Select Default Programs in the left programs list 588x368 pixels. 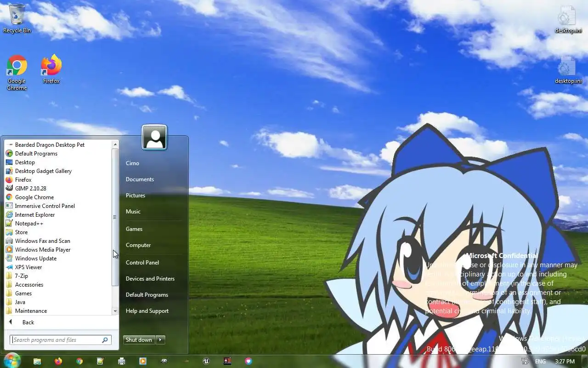pyautogui.click(x=58, y=154)
